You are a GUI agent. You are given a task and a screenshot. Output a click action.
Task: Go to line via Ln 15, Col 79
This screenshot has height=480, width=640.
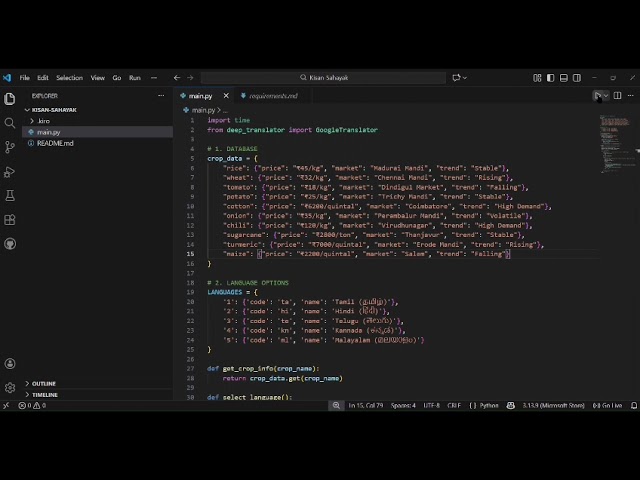pos(366,405)
